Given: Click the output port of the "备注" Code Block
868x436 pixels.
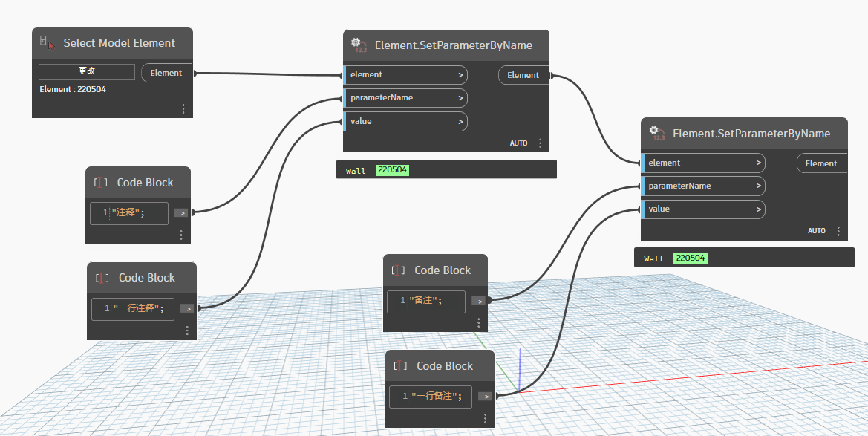Looking at the screenshot, I should coord(480,301).
